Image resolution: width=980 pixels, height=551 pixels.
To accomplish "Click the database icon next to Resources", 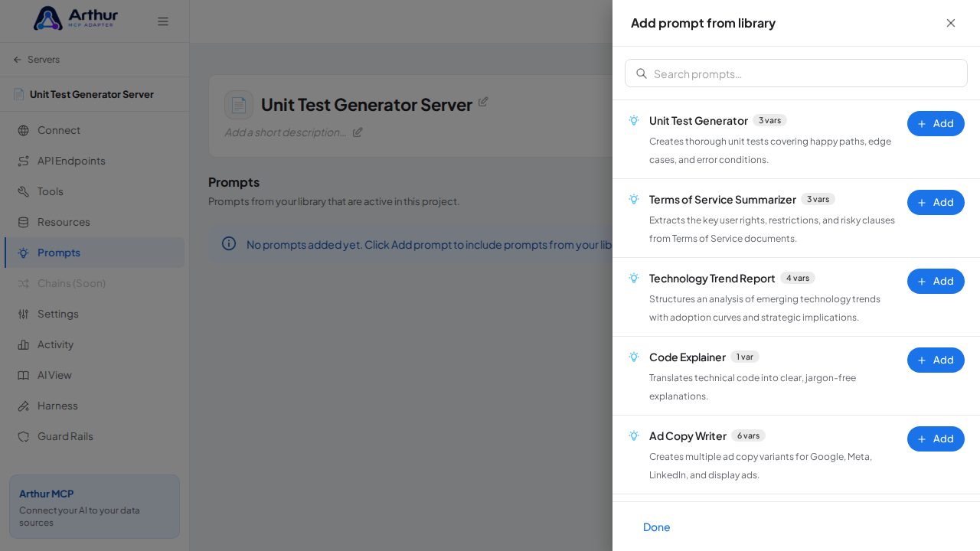I will (x=23, y=222).
